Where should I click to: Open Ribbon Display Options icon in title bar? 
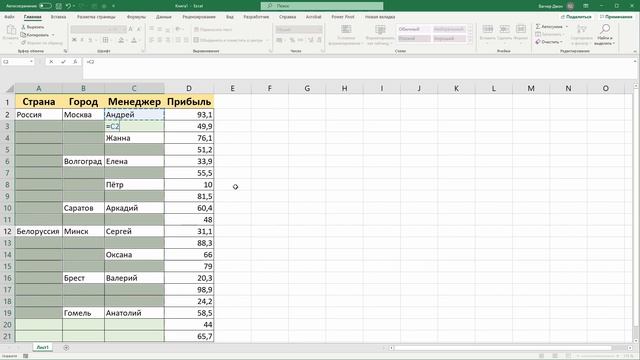tap(586, 6)
